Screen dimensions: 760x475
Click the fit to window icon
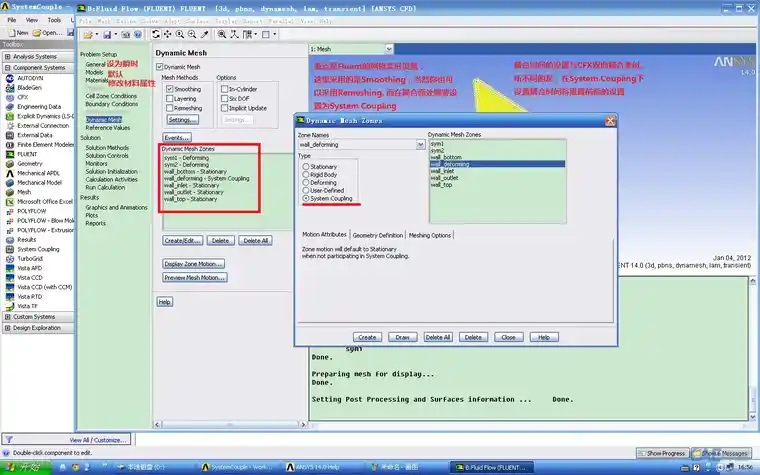(222, 34)
